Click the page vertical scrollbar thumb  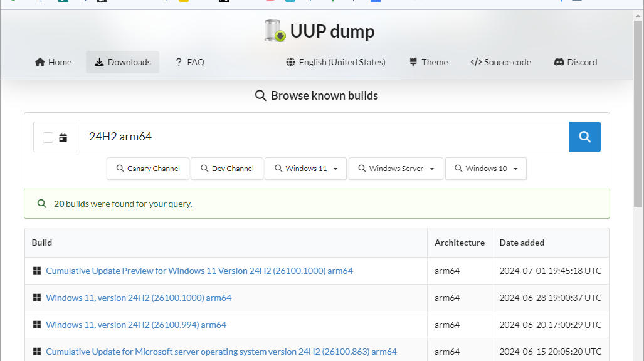click(638, 114)
